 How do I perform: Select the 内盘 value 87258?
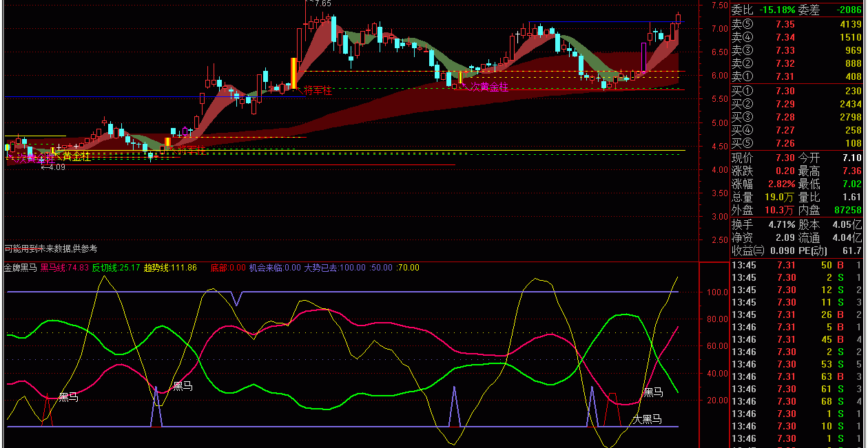coord(848,210)
